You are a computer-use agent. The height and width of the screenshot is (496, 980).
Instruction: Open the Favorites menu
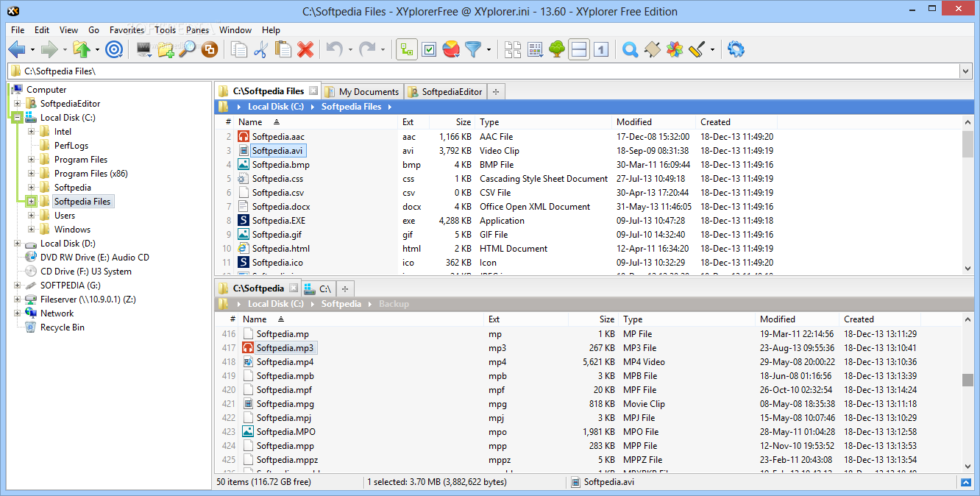click(127, 30)
